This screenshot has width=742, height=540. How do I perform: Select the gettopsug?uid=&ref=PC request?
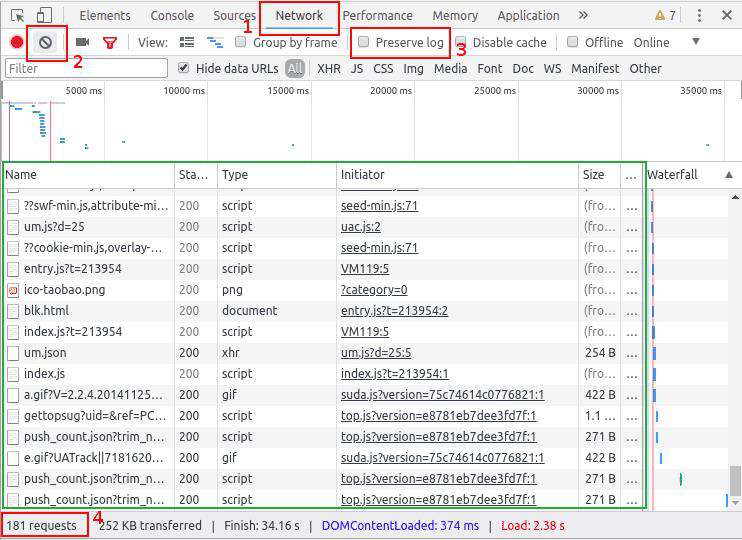tap(323, 416)
